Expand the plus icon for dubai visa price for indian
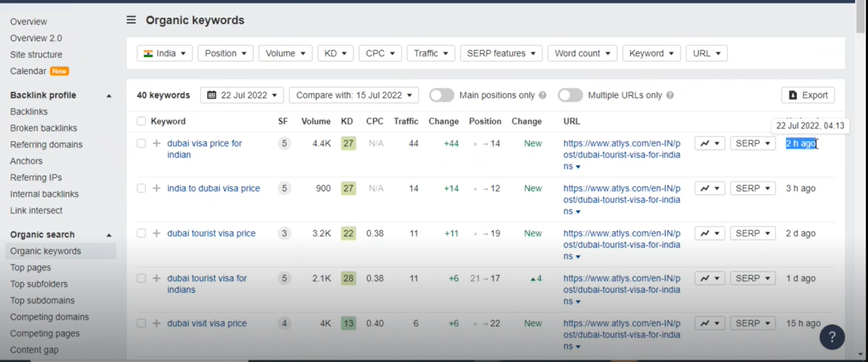 coord(156,143)
